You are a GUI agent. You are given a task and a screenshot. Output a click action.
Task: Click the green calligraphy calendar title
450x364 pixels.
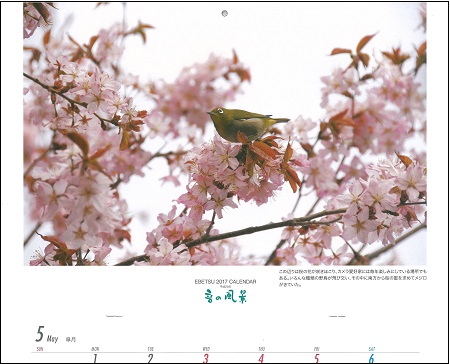pos(225,296)
